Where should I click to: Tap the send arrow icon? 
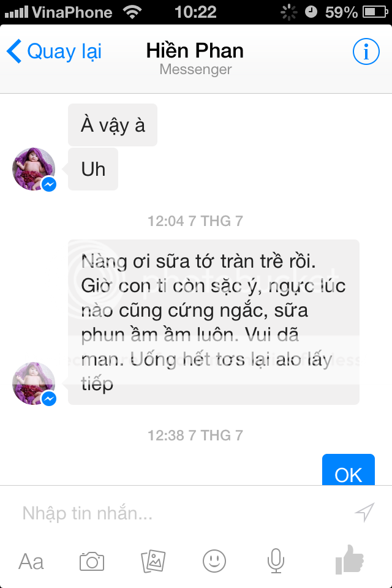pos(364,512)
